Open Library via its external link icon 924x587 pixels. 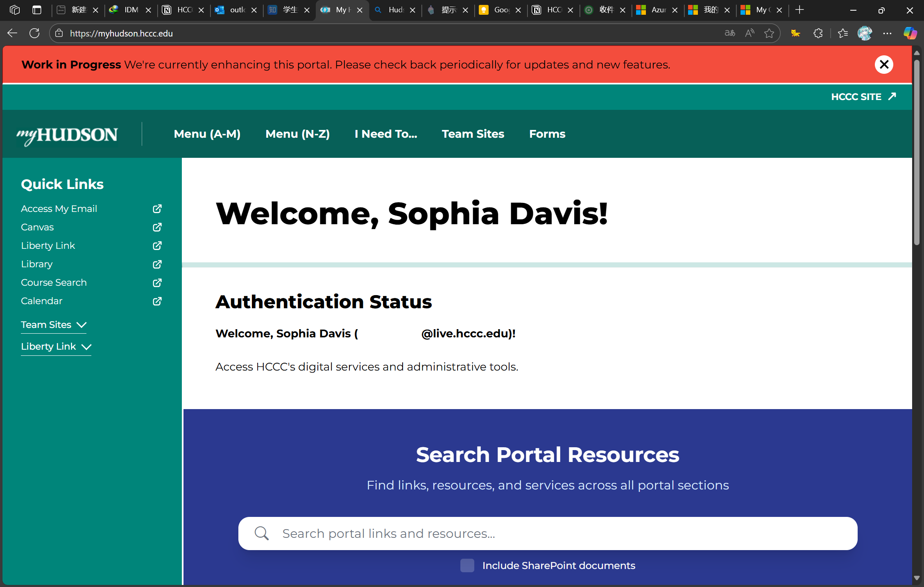157,264
